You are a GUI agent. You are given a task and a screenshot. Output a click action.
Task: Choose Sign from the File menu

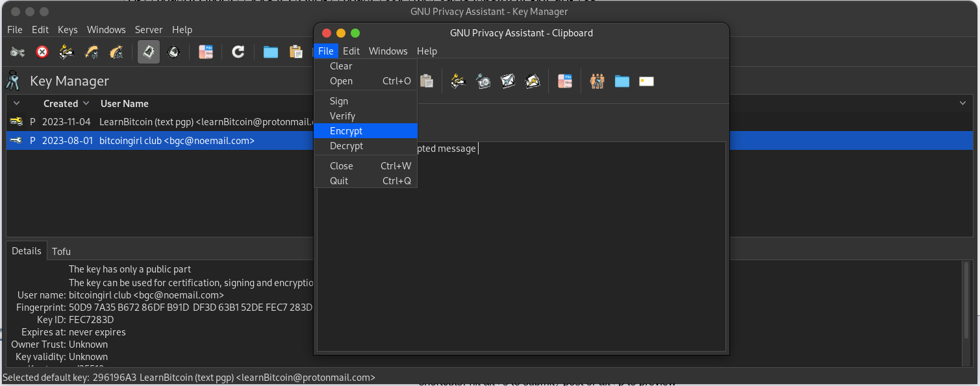coord(366,101)
